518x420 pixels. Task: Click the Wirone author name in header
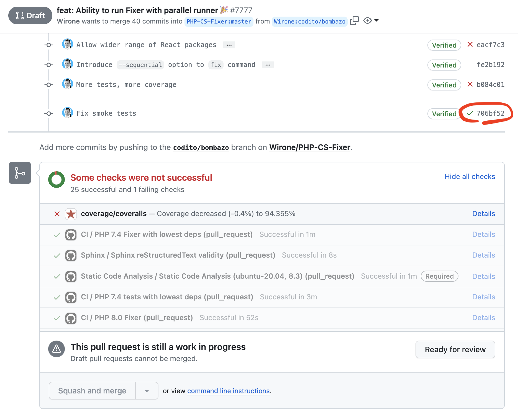(x=68, y=21)
